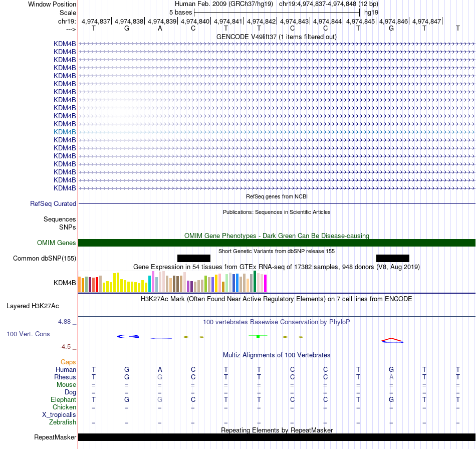This screenshot has width=476, height=449.
Task: Select the Common dbSNP(155) track label
Action: 45,259
